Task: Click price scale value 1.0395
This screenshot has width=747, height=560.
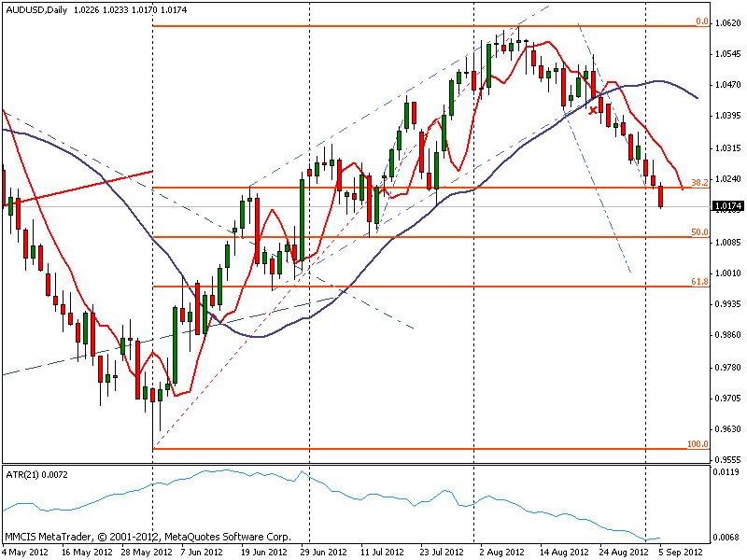Action: pos(728,116)
